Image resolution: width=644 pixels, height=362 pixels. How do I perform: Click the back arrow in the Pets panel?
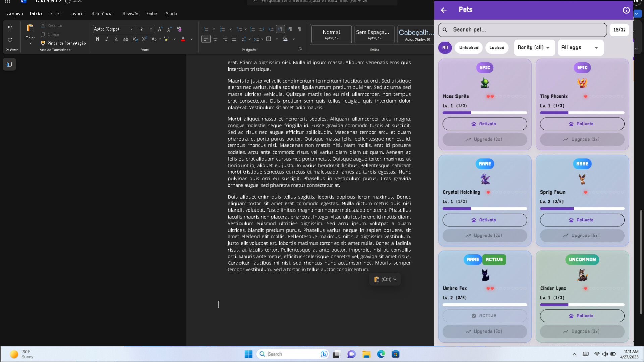(x=443, y=10)
